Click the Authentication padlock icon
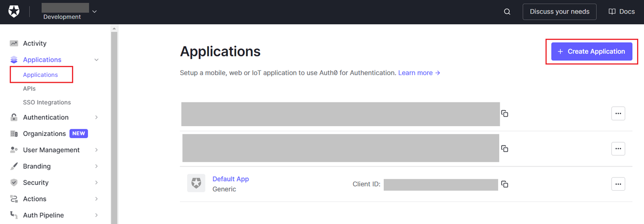Image resolution: width=644 pixels, height=224 pixels. pos(14,118)
